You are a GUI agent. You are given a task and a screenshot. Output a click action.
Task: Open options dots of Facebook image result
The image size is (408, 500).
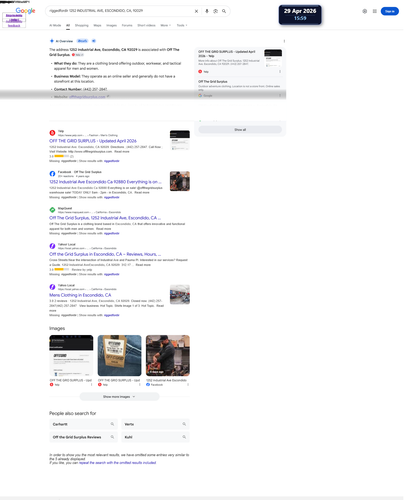point(188,384)
